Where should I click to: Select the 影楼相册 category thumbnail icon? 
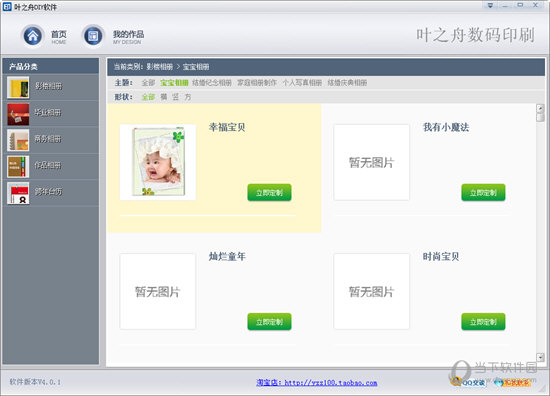(18, 87)
